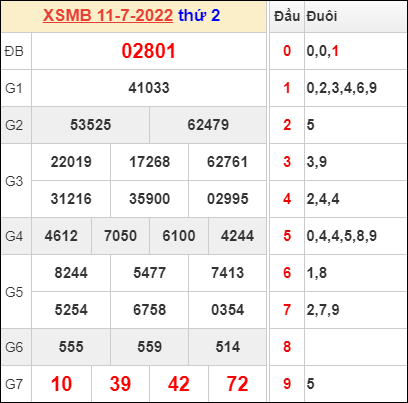Select head digit 2 in Đầu column
The height and width of the screenshot is (403, 408).
287,125
